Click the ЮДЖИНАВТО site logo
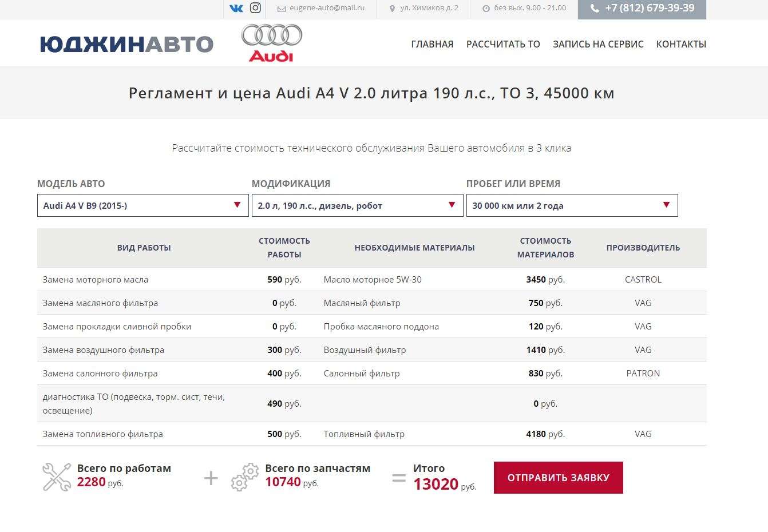This screenshot has width=768, height=532. tap(127, 43)
